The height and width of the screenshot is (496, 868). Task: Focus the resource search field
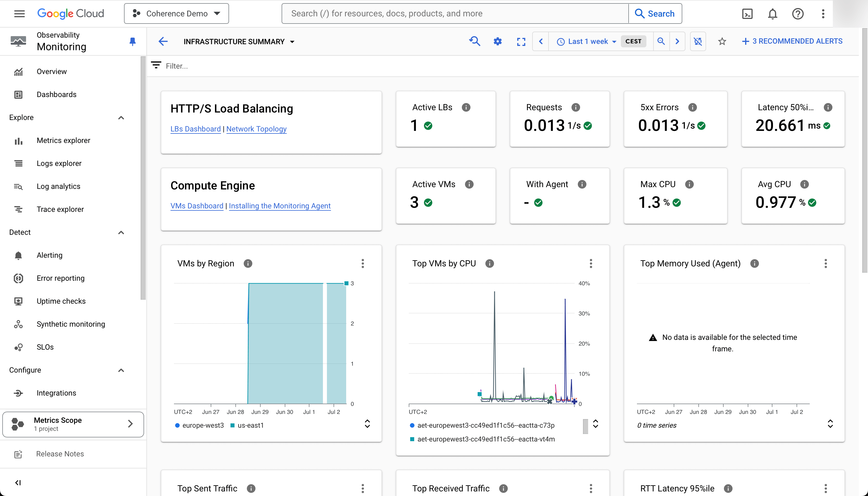point(455,13)
